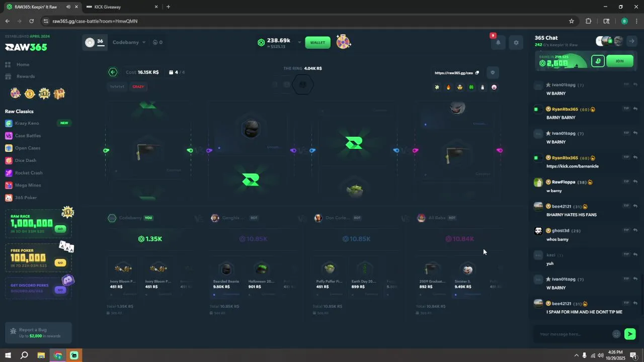Join the rain in chat
Image resolution: width=644 pixels, height=362 pixels.
point(619,61)
